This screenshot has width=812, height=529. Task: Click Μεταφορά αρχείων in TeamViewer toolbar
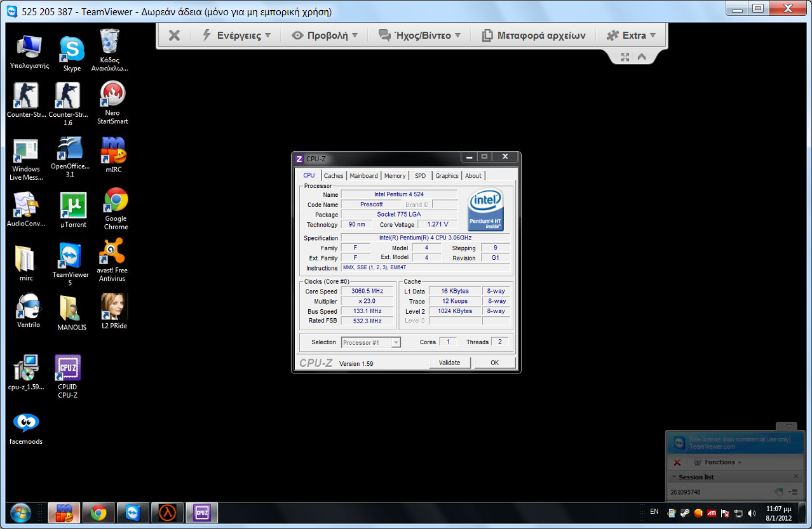(x=534, y=36)
